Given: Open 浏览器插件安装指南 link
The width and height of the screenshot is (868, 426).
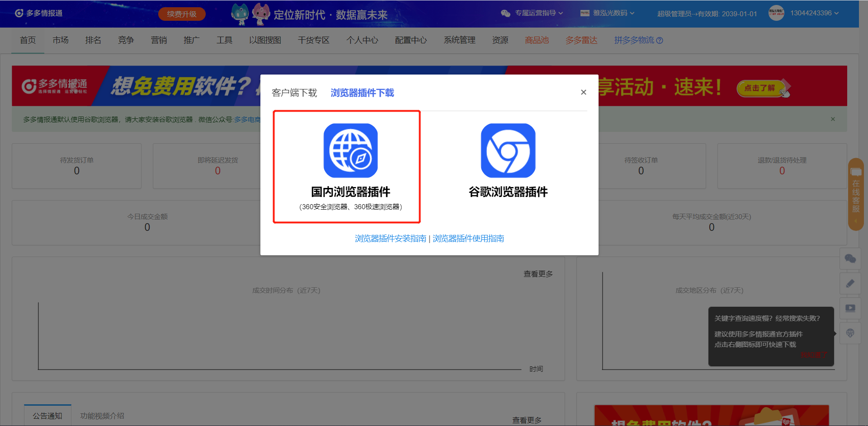Looking at the screenshot, I should [391, 239].
